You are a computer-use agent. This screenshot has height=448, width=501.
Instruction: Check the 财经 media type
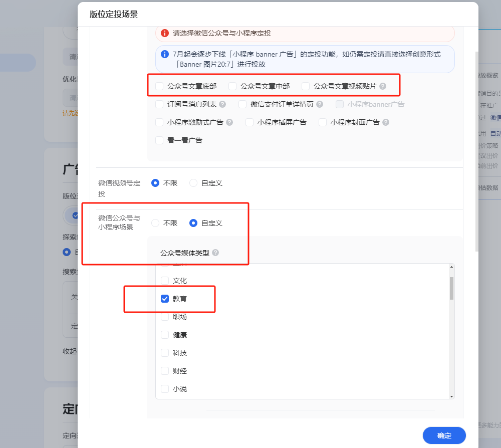(x=165, y=371)
